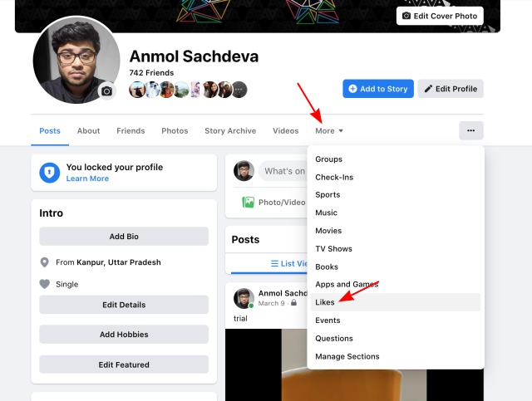Open the three-dots profile options menu
This screenshot has height=401, width=532.
coord(471,130)
